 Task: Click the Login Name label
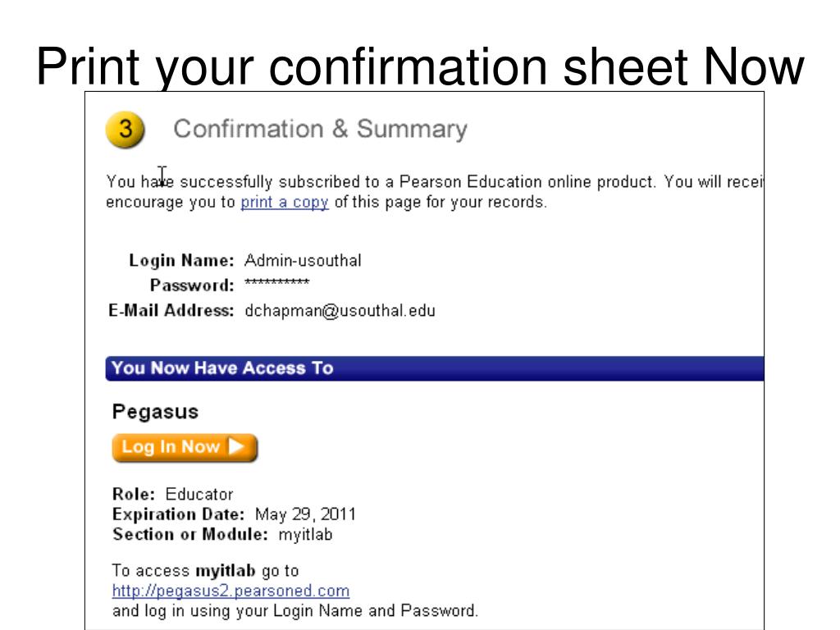[x=181, y=261]
